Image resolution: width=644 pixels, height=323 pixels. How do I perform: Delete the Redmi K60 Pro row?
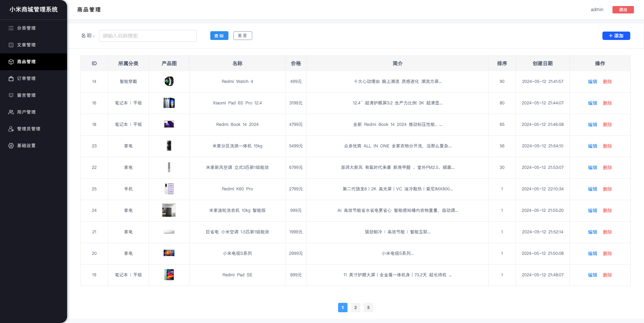(607, 189)
